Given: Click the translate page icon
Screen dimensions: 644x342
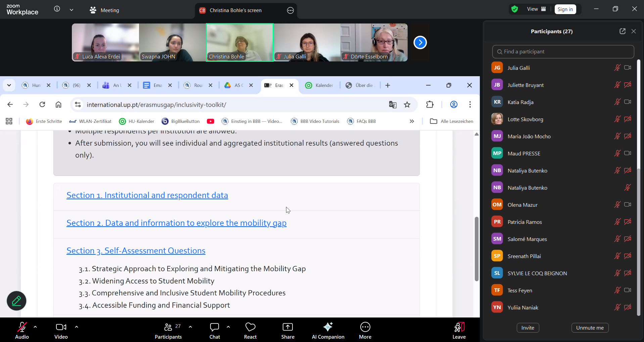Looking at the screenshot, I should click(393, 105).
